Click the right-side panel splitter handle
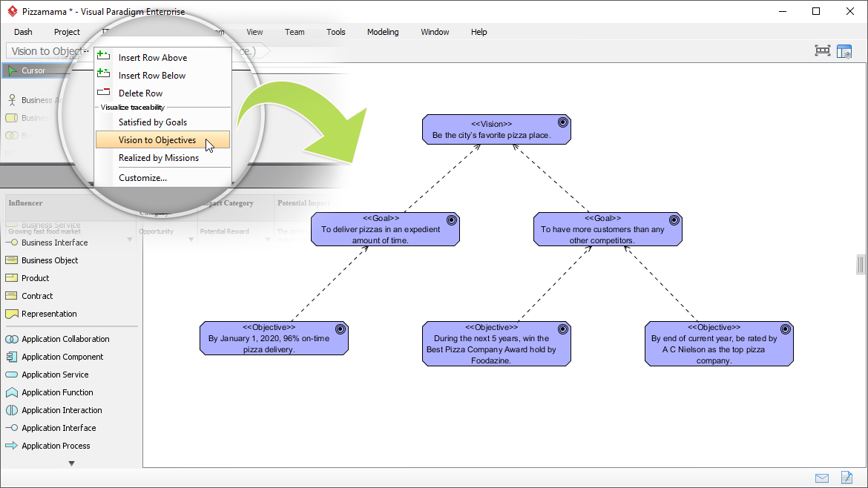The height and width of the screenshot is (488, 868). 861,264
